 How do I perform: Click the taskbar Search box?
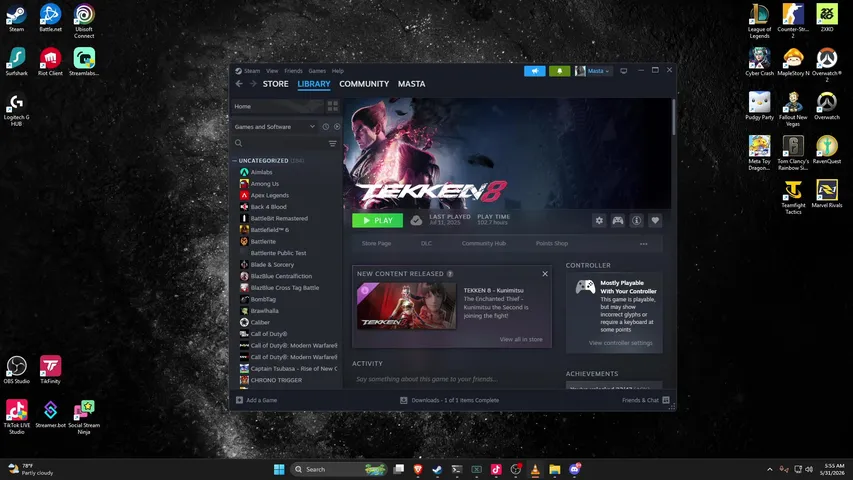coord(338,469)
